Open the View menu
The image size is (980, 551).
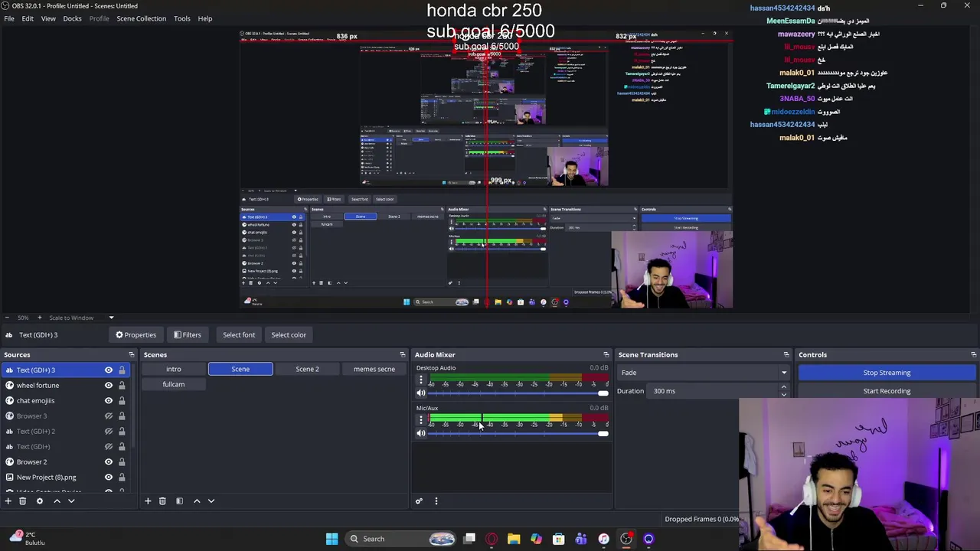[48, 18]
